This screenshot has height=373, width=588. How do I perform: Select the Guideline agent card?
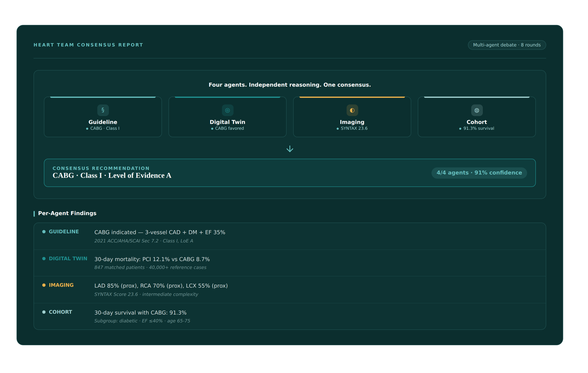coord(103,117)
